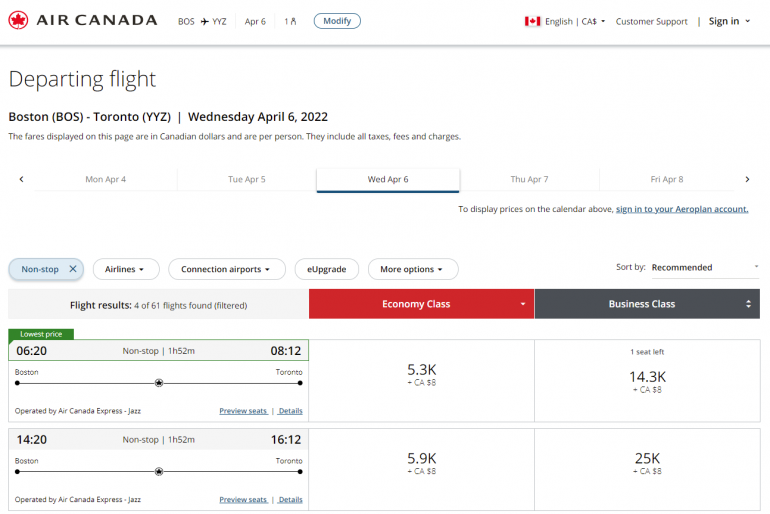Image resolution: width=770 pixels, height=514 pixels.
Task: Preview seats for the 06:20 flight
Action: click(243, 411)
